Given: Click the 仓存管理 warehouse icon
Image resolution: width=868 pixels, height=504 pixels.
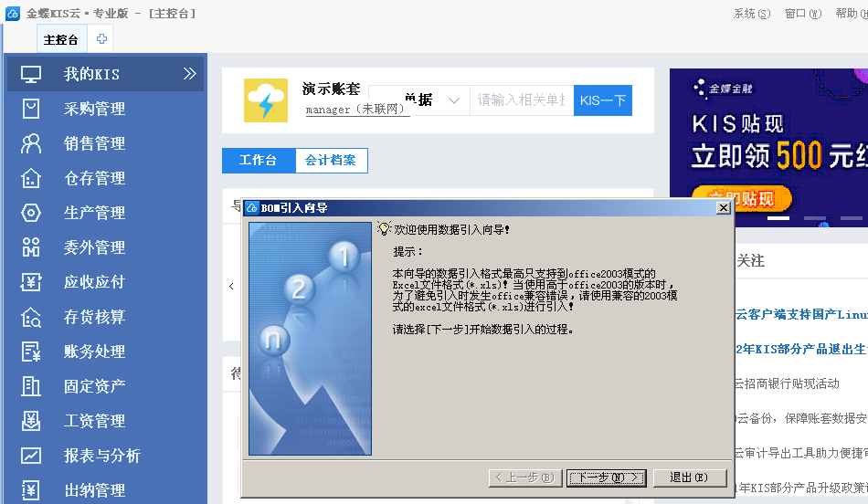Looking at the screenshot, I should [x=31, y=178].
